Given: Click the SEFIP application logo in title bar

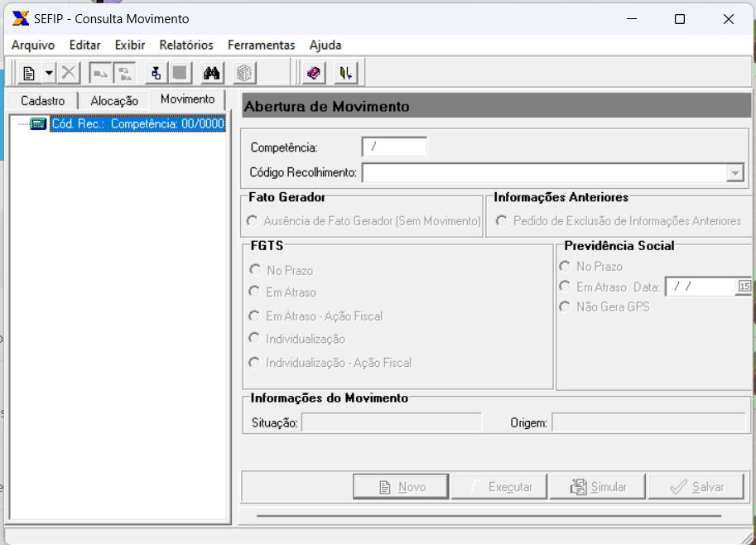Looking at the screenshot, I should pos(20,19).
